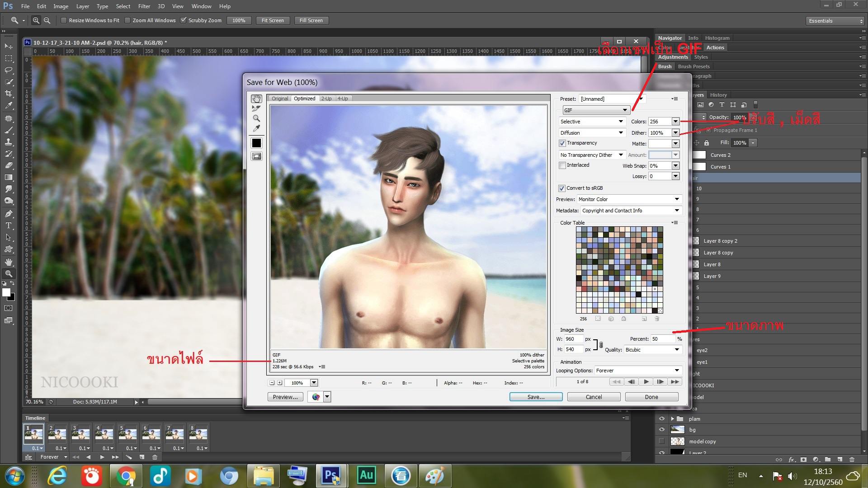Image resolution: width=868 pixels, height=488 pixels.
Task: Enable Resize Windows to Fit checkbox
Action: [64, 20]
